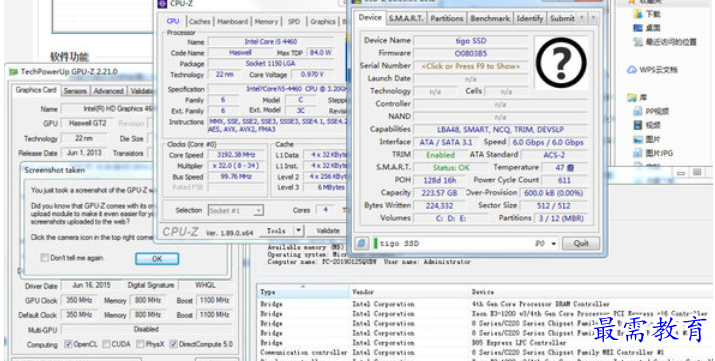Click the Capacity value 223.57 GB
Screen dimensions: 715x361
(439, 193)
